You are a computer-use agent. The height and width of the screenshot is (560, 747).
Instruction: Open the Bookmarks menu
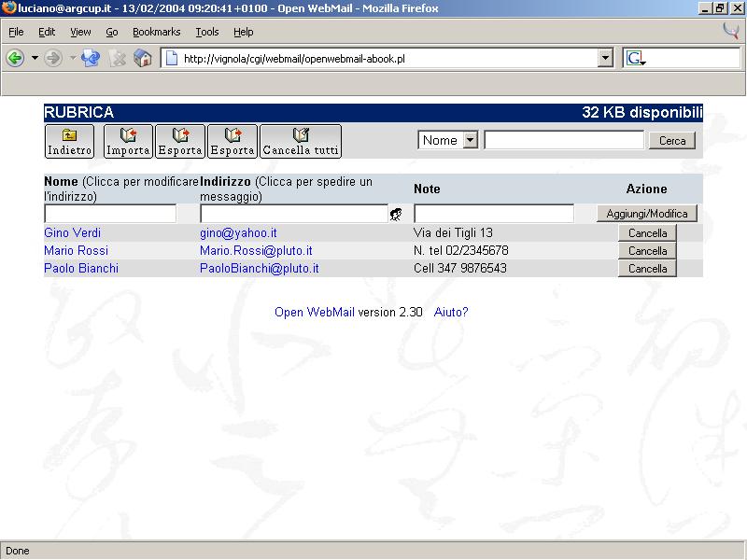point(156,32)
